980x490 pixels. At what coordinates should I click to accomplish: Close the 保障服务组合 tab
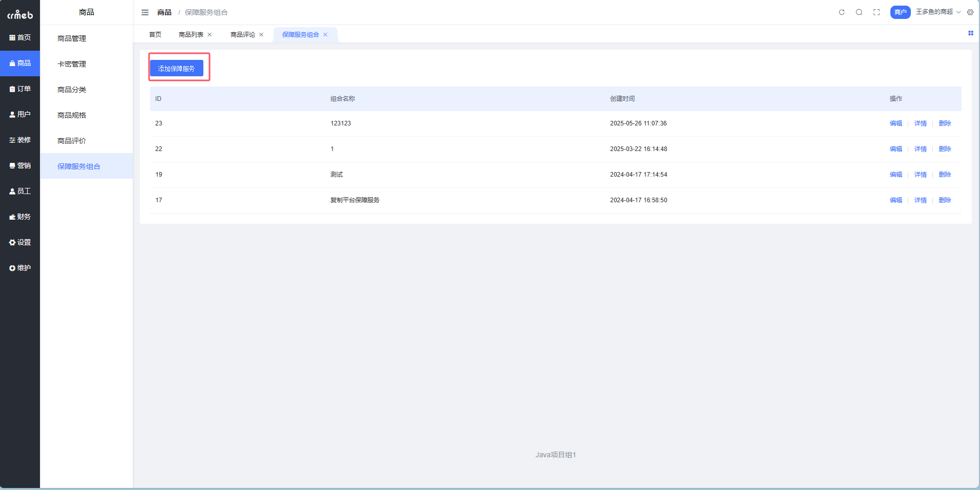coord(325,35)
